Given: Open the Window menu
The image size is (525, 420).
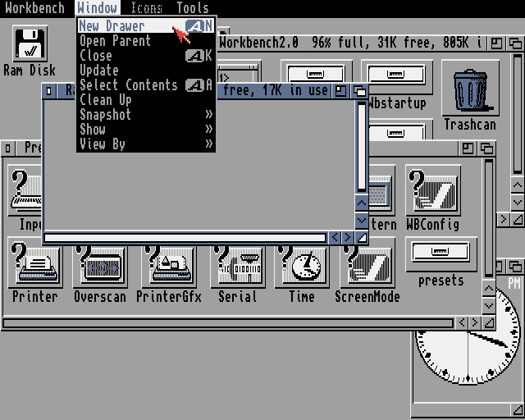Looking at the screenshot, I should tap(98, 7).
